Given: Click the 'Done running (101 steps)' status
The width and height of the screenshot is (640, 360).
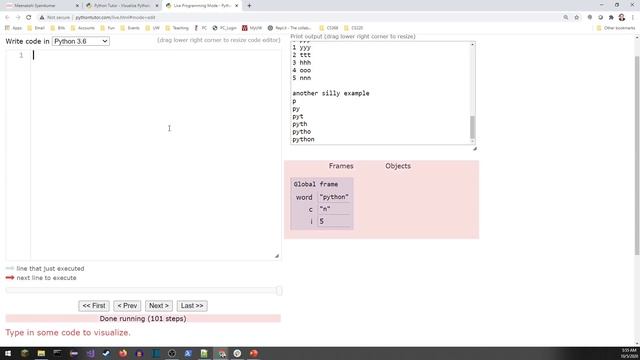Looking at the screenshot, I should tap(143, 318).
